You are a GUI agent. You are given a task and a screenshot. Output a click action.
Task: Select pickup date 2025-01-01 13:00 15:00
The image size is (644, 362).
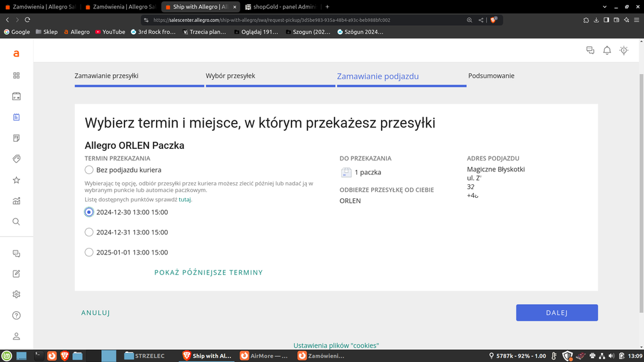(89, 252)
